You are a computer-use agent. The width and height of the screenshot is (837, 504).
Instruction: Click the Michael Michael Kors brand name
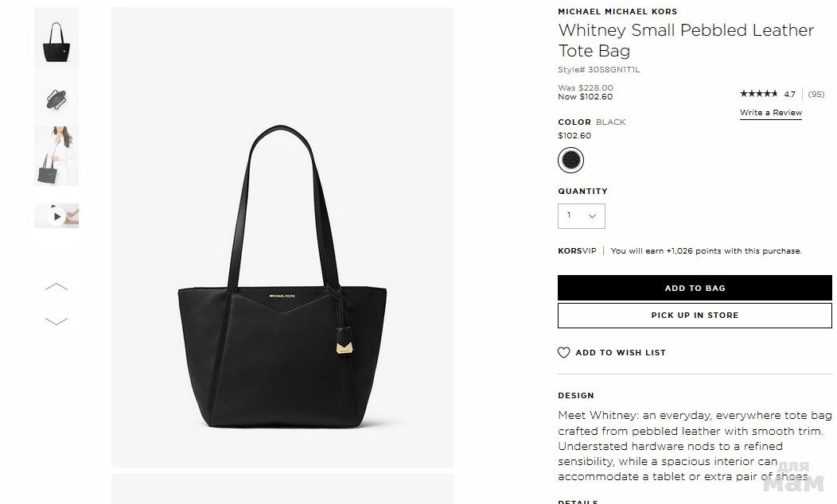click(617, 11)
